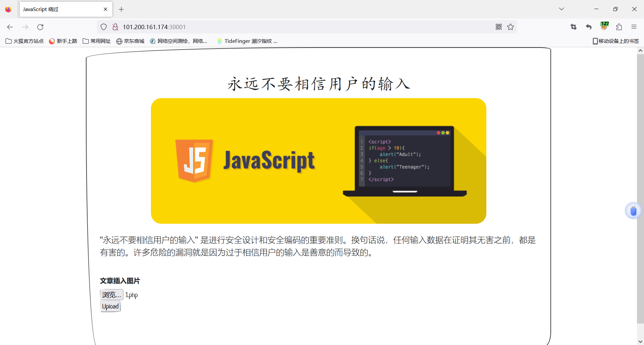Click the screenshot crop toolbar icon
The image size is (644, 345).
574,27
